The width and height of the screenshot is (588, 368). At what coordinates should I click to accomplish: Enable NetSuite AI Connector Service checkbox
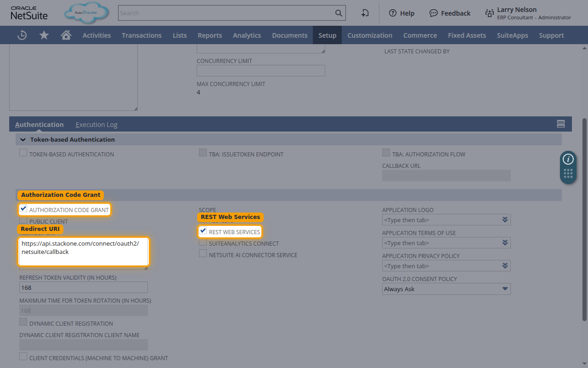203,254
